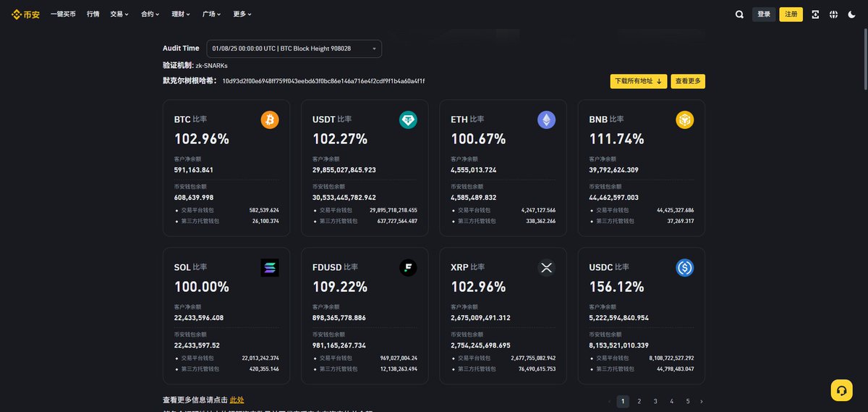
Task: Click the BTC ratio 102.96% value
Action: (202, 139)
